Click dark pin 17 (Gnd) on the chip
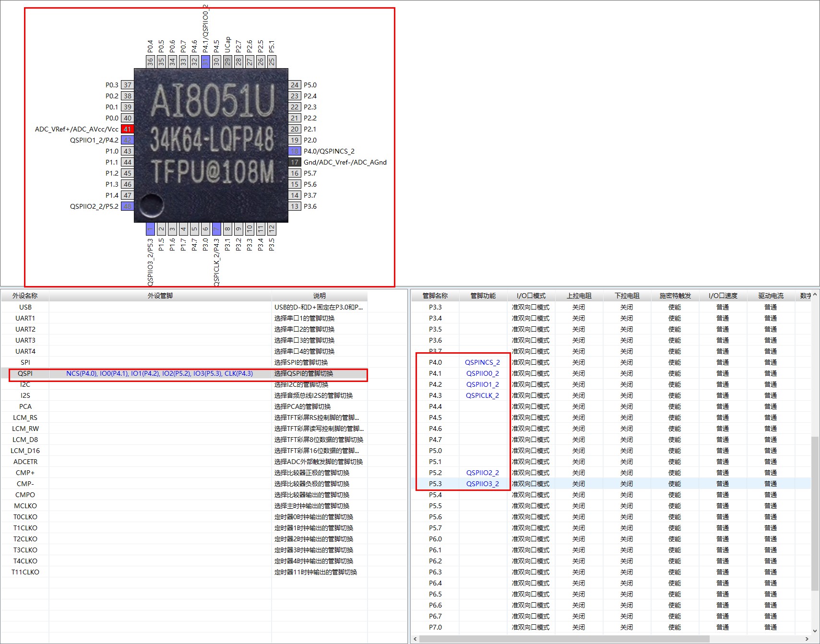The image size is (820, 644). click(x=295, y=162)
